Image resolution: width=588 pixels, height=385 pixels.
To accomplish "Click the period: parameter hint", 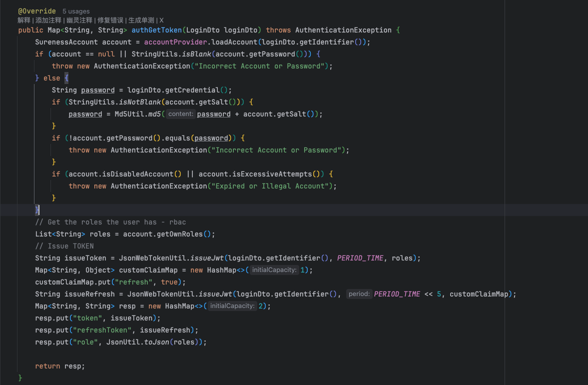I will 359,294.
